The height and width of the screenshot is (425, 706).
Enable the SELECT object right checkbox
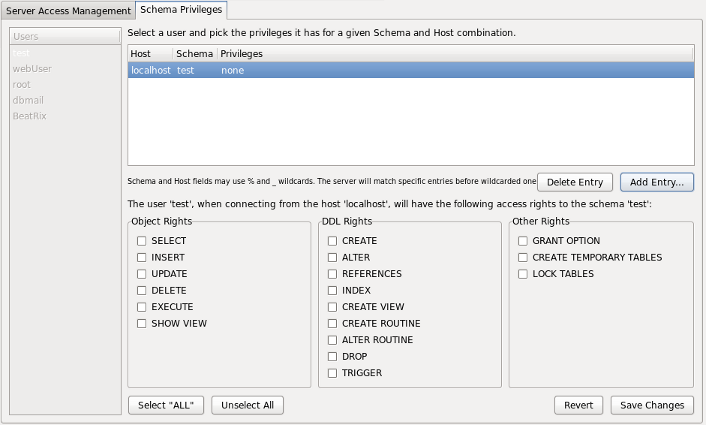[142, 241]
